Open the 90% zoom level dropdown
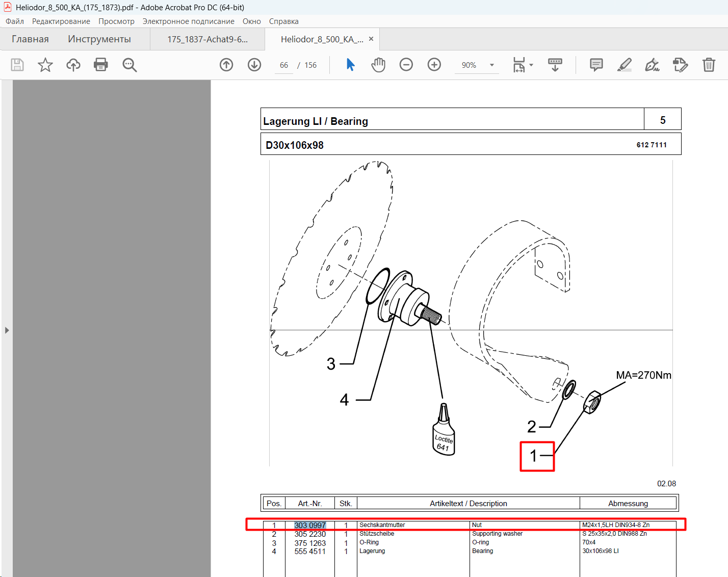This screenshot has width=728, height=577. (492, 65)
